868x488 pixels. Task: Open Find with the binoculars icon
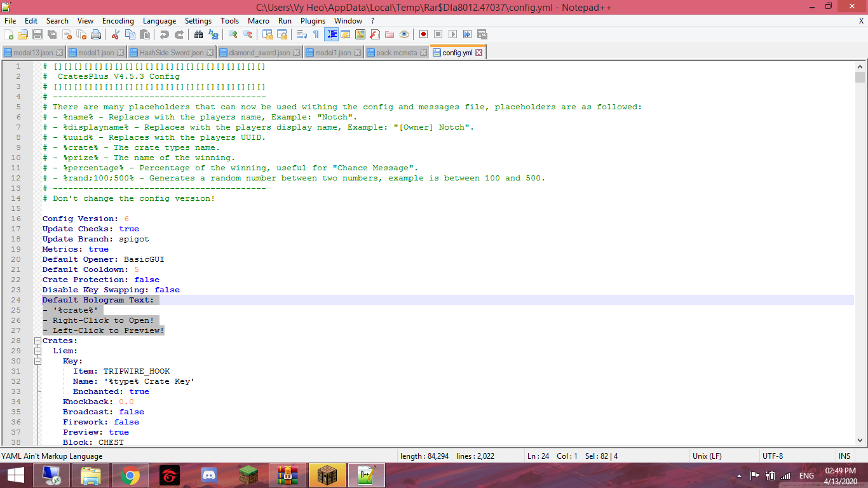pyautogui.click(x=198, y=34)
